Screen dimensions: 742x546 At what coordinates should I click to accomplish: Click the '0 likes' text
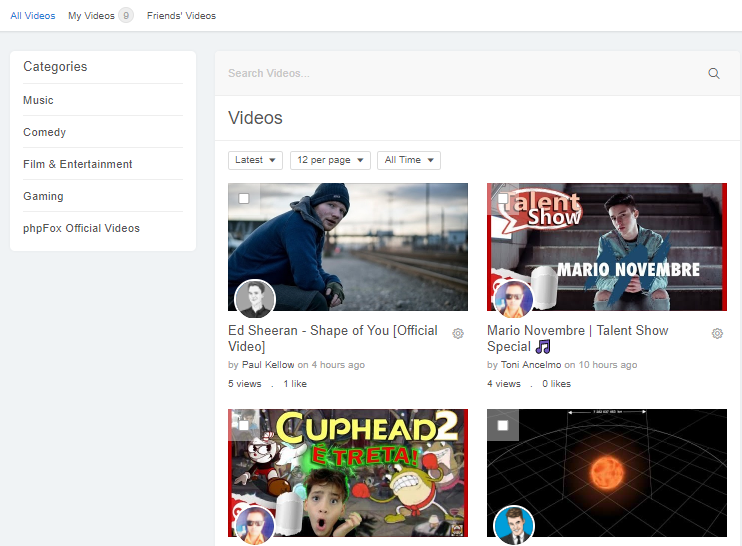coord(556,384)
